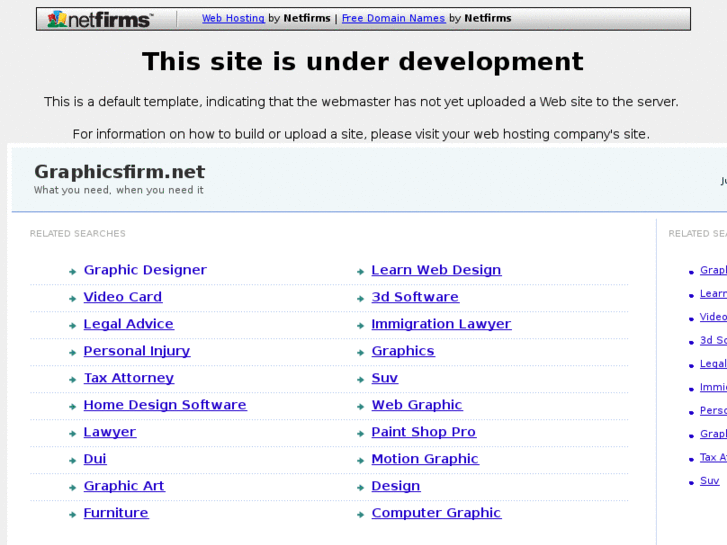Open the Suv link in main list

pos(384,378)
